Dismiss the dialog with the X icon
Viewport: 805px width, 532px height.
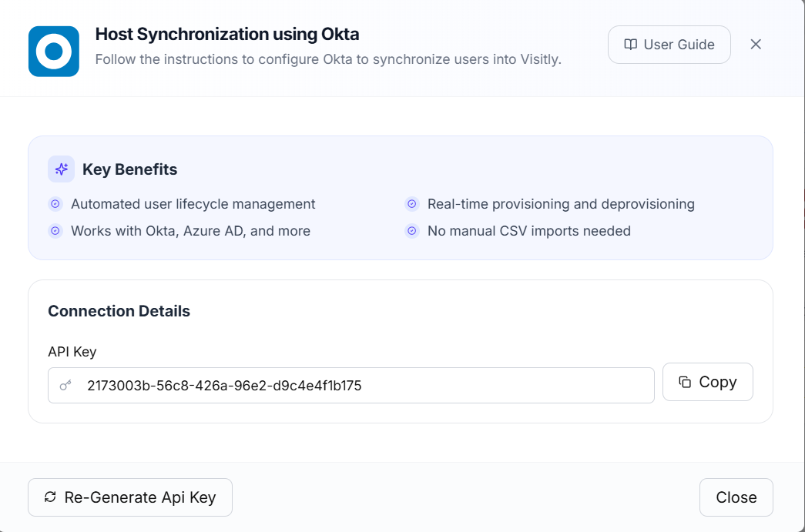756,45
